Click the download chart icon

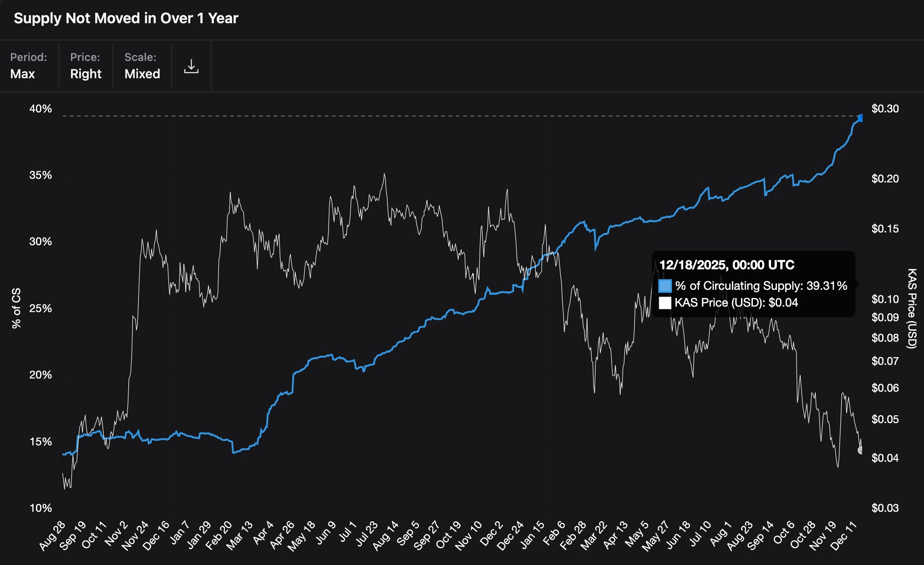tap(191, 66)
